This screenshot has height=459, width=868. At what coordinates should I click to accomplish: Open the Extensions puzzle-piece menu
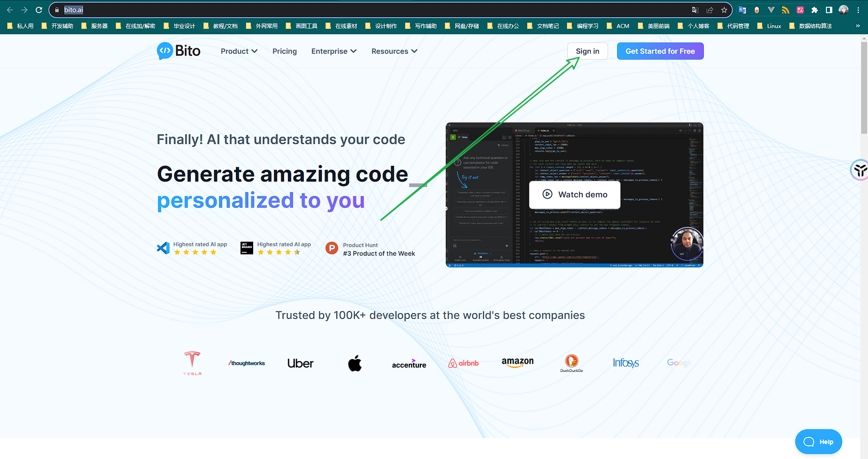pyautogui.click(x=815, y=10)
